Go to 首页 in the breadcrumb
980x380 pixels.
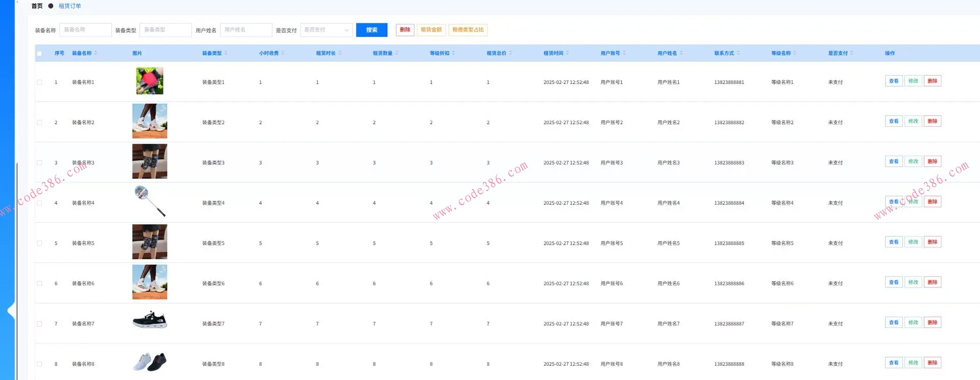(37, 6)
